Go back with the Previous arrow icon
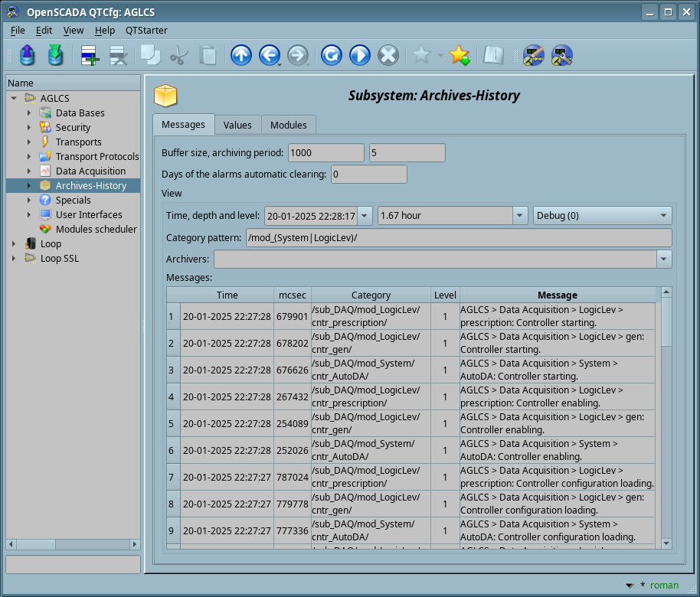This screenshot has width=700, height=597. pyautogui.click(x=269, y=55)
